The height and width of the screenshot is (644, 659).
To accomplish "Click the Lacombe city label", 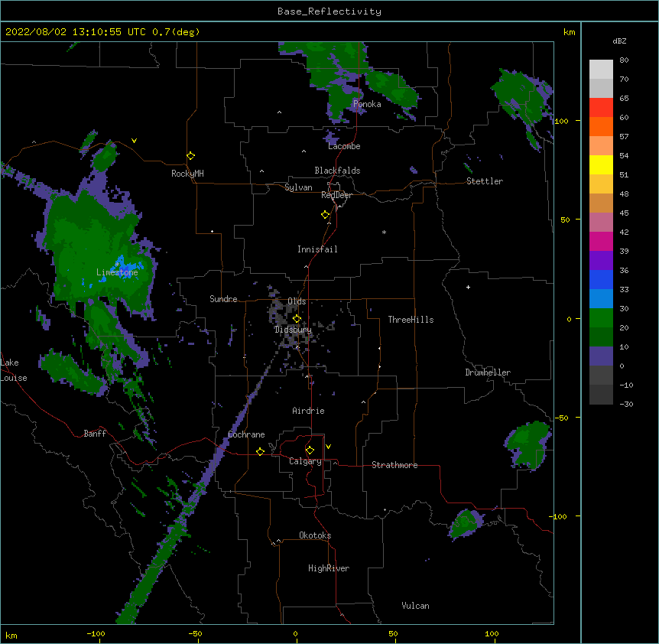I will click(344, 146).
